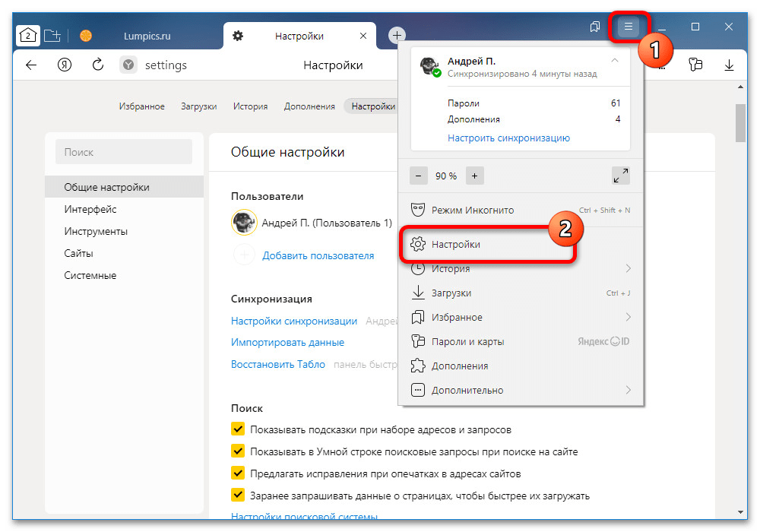Select Системные in settings sidebar

pos(124,275)
